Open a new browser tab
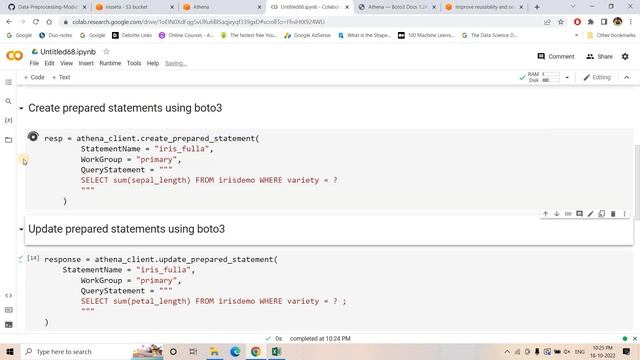The image size is (640, 360). tap(537, 7)
